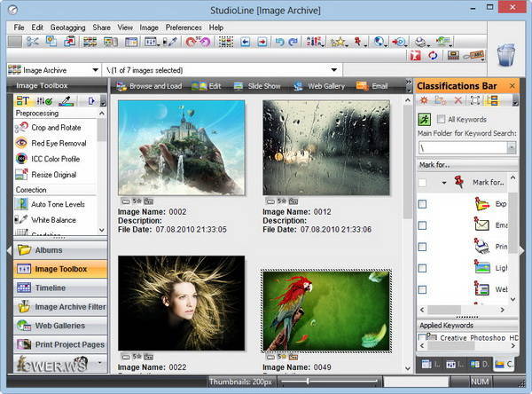
Task: Click the blue Undo arrow icon
Action: (x=279, y=42)
